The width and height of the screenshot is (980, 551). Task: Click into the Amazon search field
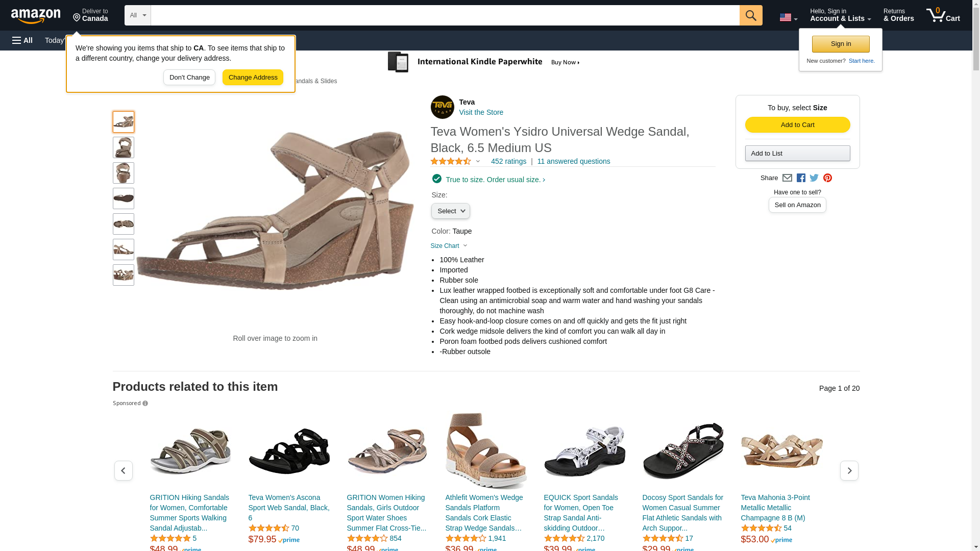coord(445,15)
